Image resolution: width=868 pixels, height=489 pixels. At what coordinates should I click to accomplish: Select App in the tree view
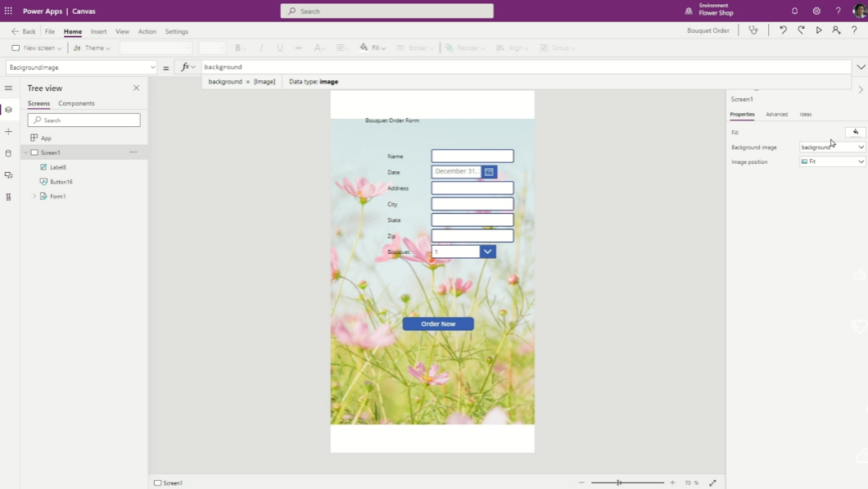coord(46,138)
